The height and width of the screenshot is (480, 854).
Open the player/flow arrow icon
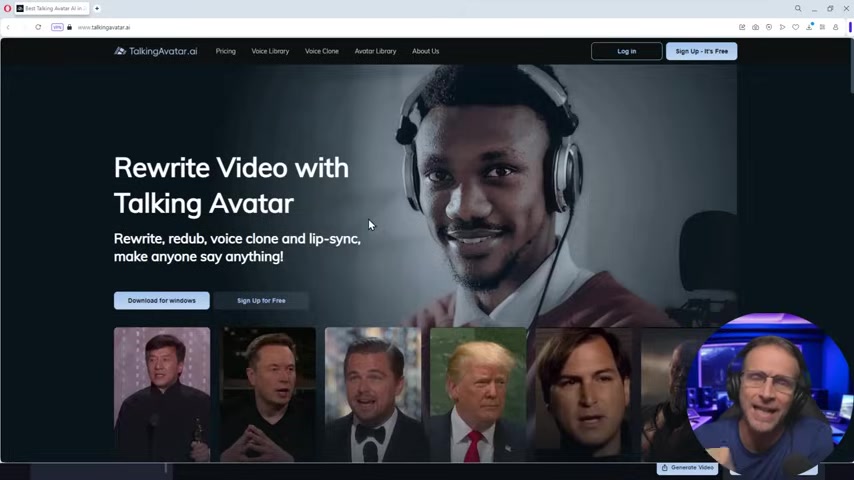tap(782, 27)
